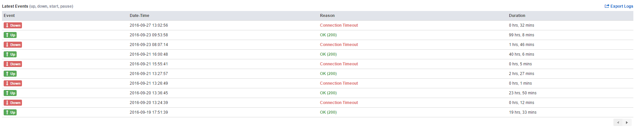Select the Down badge for 2016-09-20 13:24:39
The width and height of the screenshot is (644, 133).
tap(13, 103)
